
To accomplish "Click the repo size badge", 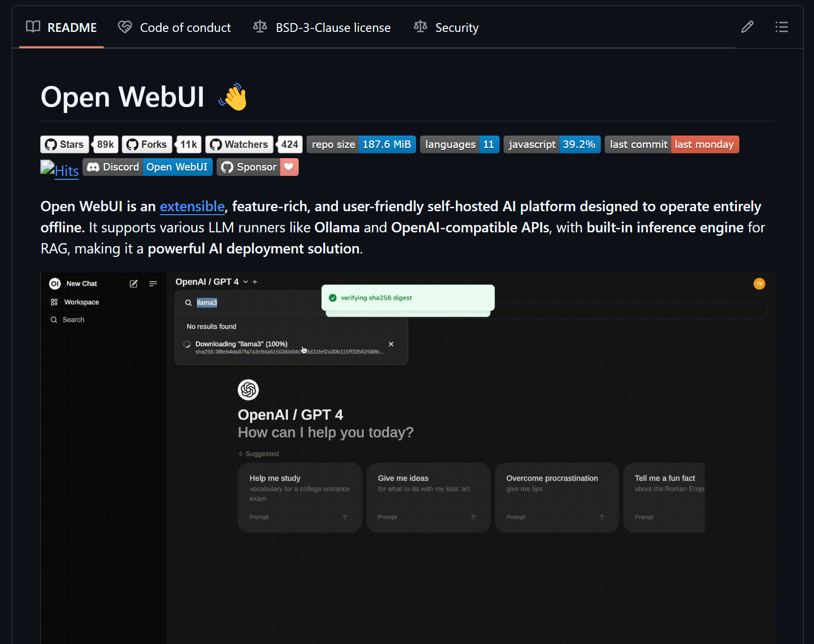I will click(x=361, y=144).
